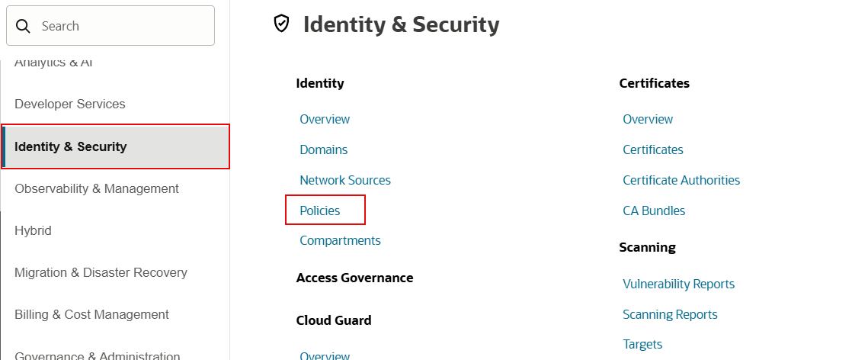The image size is (868, 360).
Task: Open the CA Bundles link
Action: pyautogui.click(x=654, y=211)
